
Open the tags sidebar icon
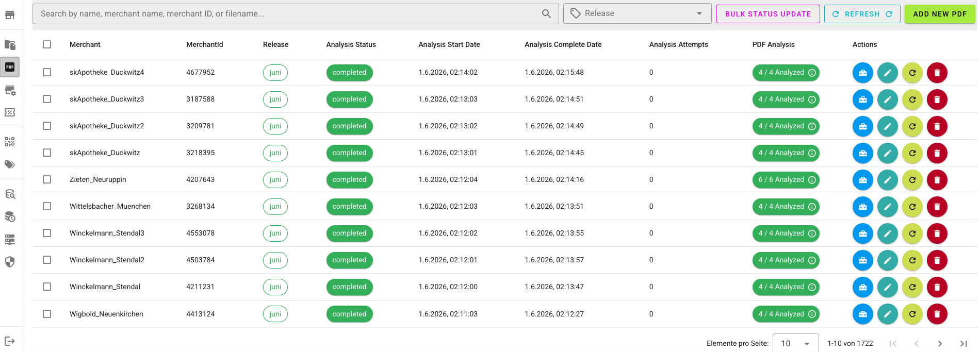[x=10, y=164]
